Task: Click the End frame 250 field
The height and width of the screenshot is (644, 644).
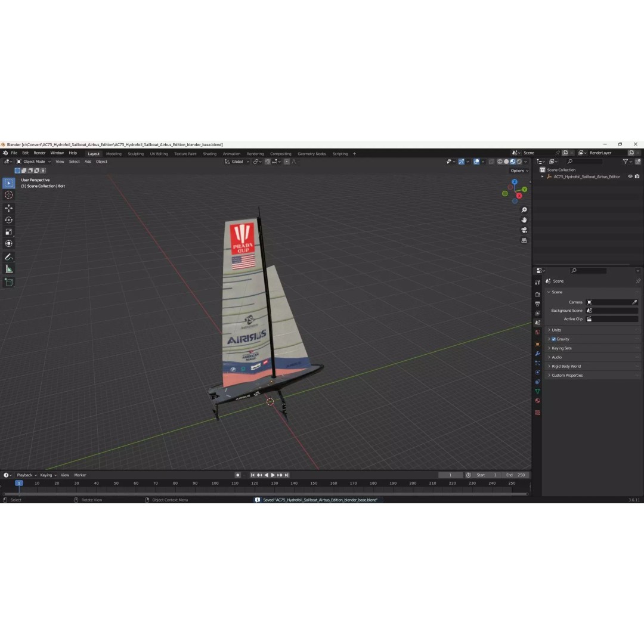Action: 516,475
